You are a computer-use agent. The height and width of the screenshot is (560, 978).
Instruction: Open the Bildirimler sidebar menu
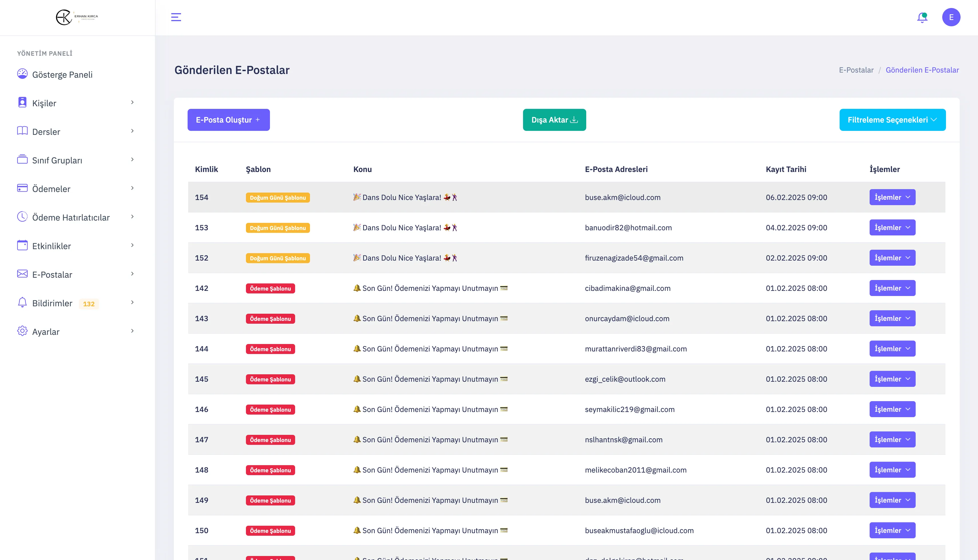[52, 303]
